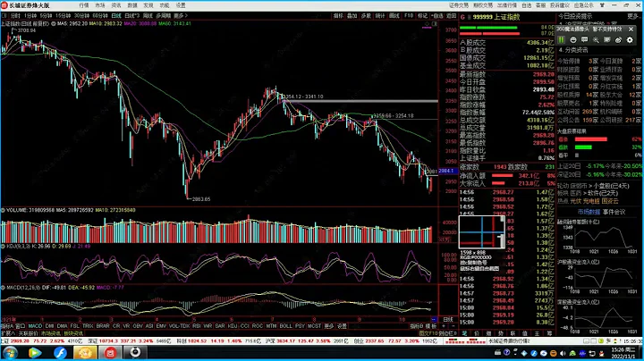Click the 4.分类资讯 heading

pyautogui.click(x=573, y=50)
